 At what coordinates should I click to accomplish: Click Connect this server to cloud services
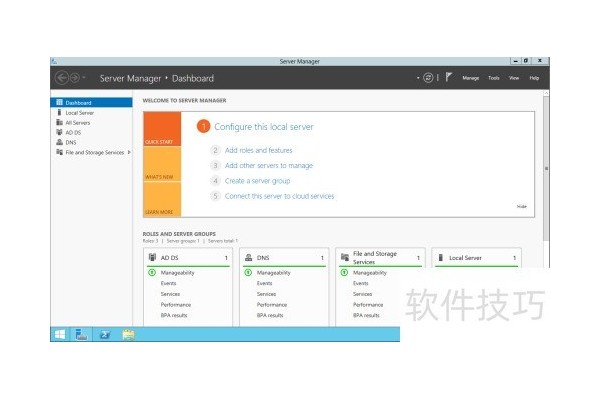click(279, 196)
